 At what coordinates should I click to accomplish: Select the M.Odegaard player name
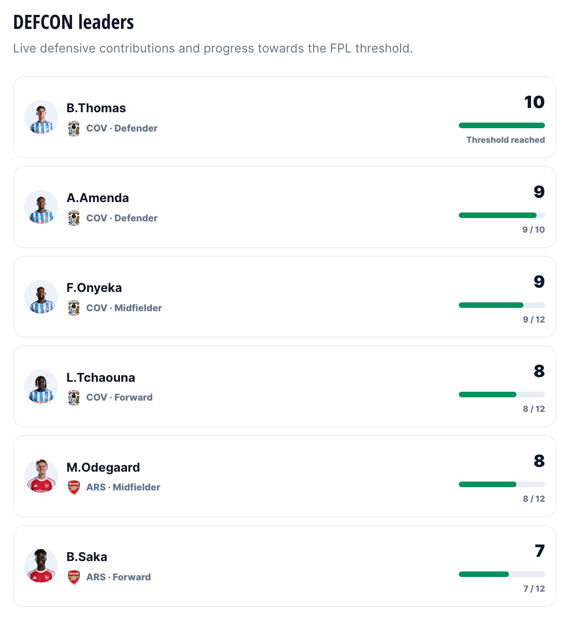pyautogui.click(x=103, y=467)
